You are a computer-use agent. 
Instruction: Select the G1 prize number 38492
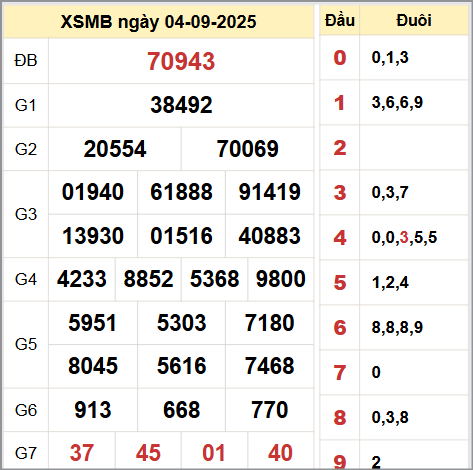(181, 105)
